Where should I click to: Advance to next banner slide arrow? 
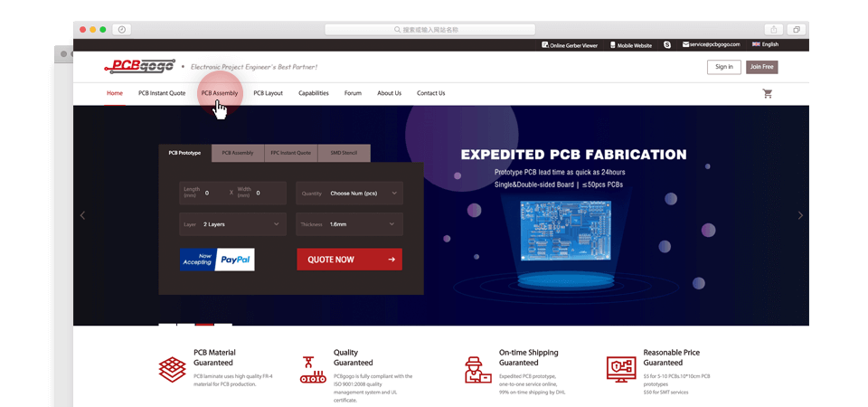[799, 215]
